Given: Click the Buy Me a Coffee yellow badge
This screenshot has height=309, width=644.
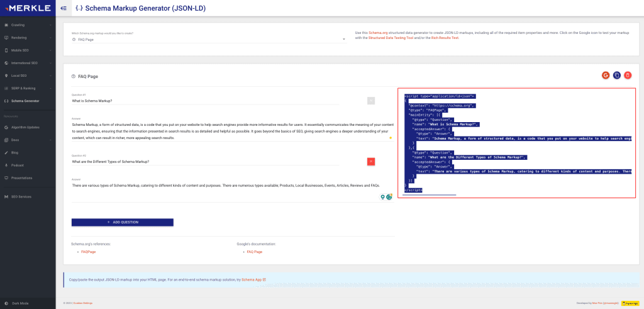Looking at the screenshot, I should tap(629, 303).
